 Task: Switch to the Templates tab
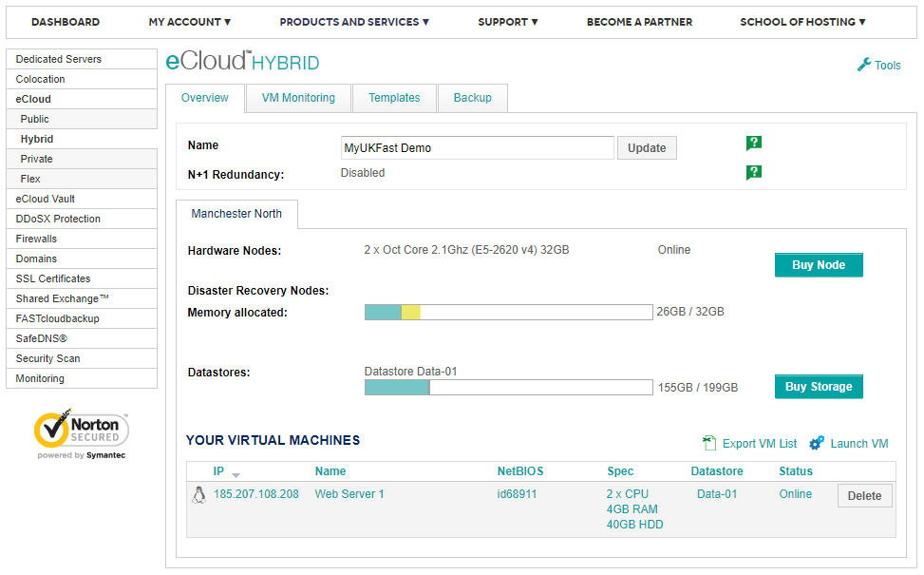pos(394,98)
